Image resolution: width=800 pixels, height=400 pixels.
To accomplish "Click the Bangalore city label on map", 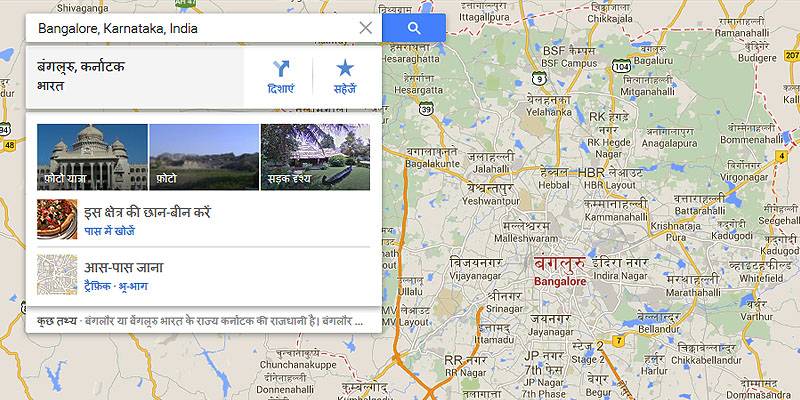I will click(560, 271).
